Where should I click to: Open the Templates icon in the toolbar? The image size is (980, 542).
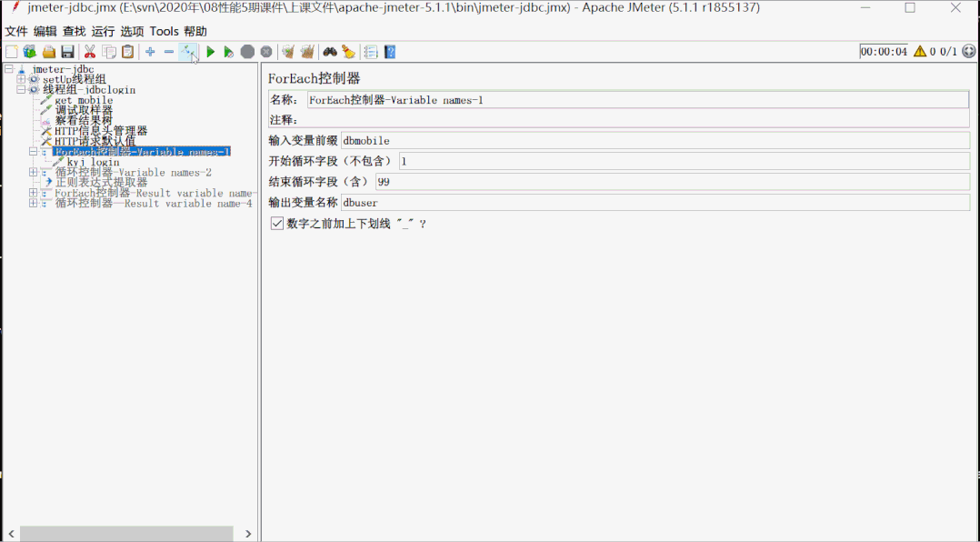coord(29,52)
